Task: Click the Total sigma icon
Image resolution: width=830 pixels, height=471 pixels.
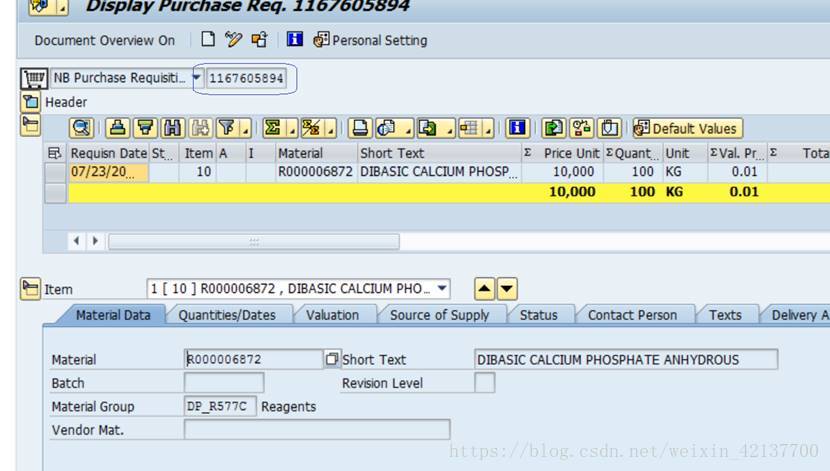Action: pyautogui.click(x=273, y=128)
